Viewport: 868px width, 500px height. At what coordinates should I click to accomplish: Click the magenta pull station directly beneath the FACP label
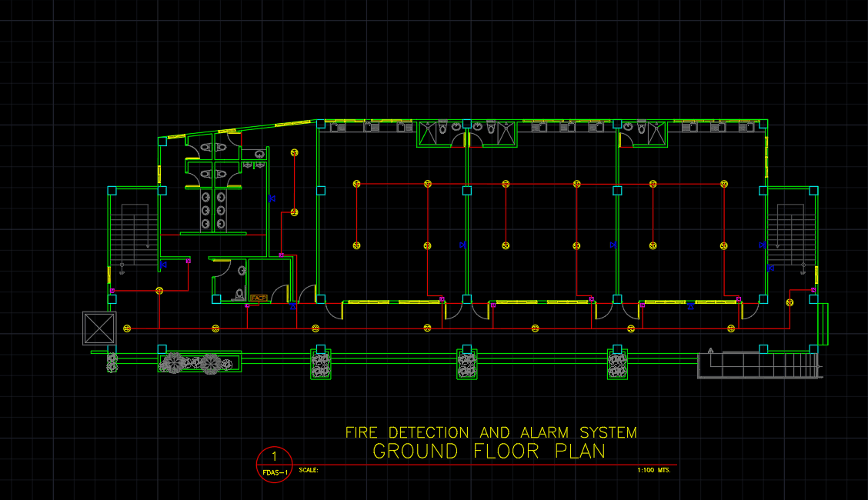(x=247, y=305)
